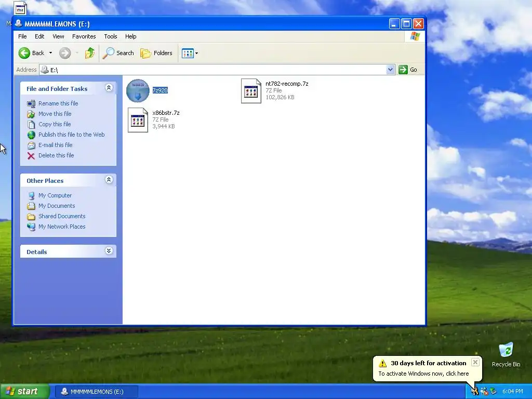The width and height of the screenshot is (532, 399).
Task: Click the drive icon in window title bar
Action: (19, 24)
